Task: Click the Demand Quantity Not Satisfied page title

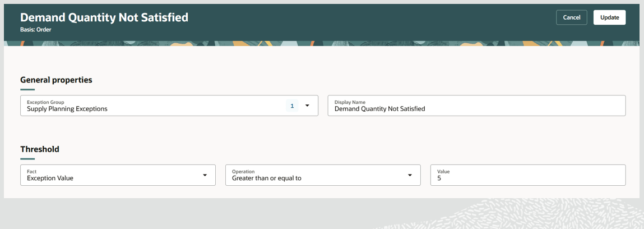Action: pyautogui.click(x=104, y=17)
